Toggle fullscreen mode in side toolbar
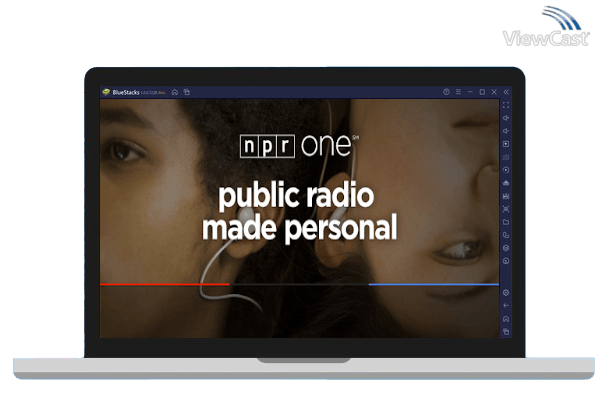This screenshot has width=602, height=414. coord(506,105)
